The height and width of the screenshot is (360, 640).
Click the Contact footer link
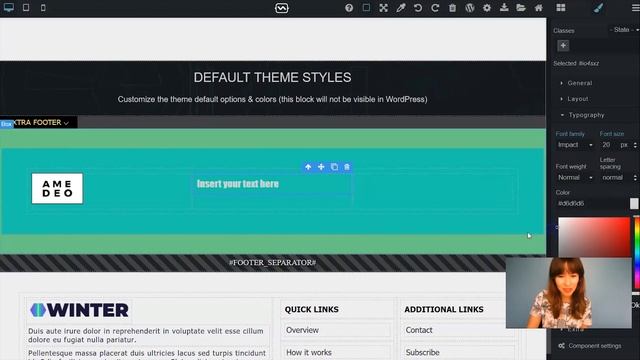point(419,330)
